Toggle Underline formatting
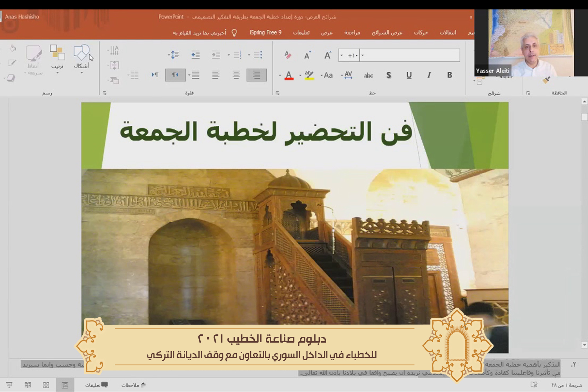 pos(409,75)
